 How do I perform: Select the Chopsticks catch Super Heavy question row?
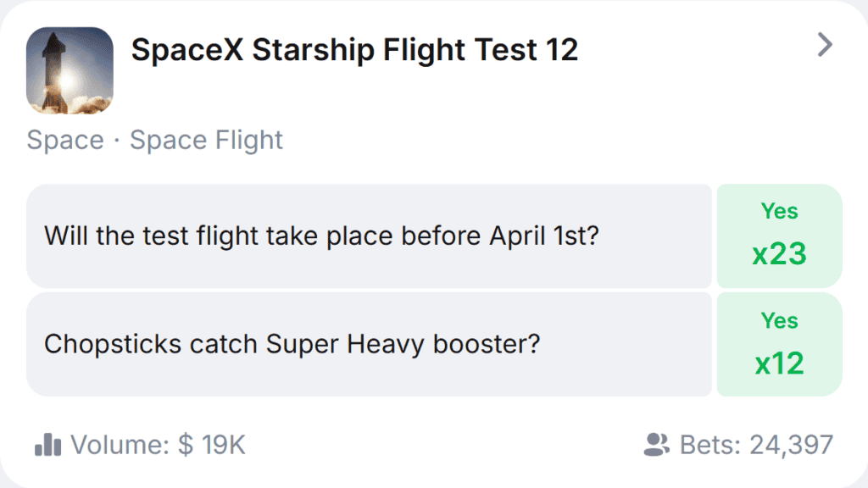tap(369, 344)
